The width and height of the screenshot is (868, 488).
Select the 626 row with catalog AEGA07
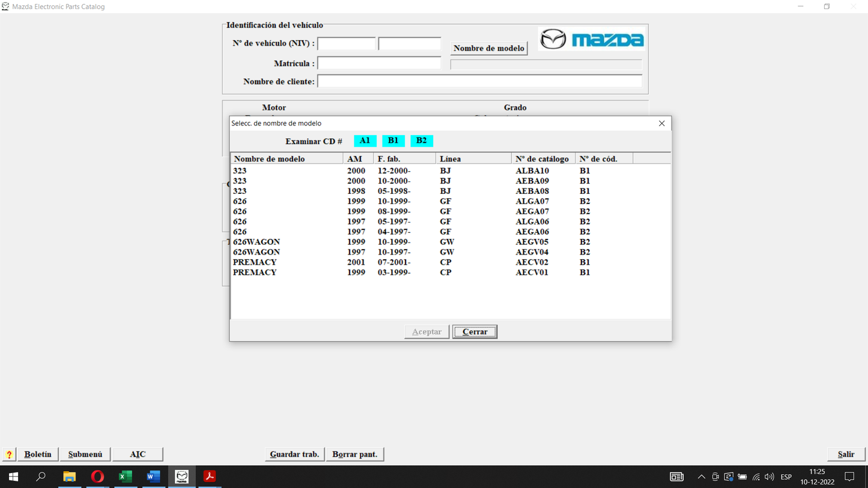[451, 212]
